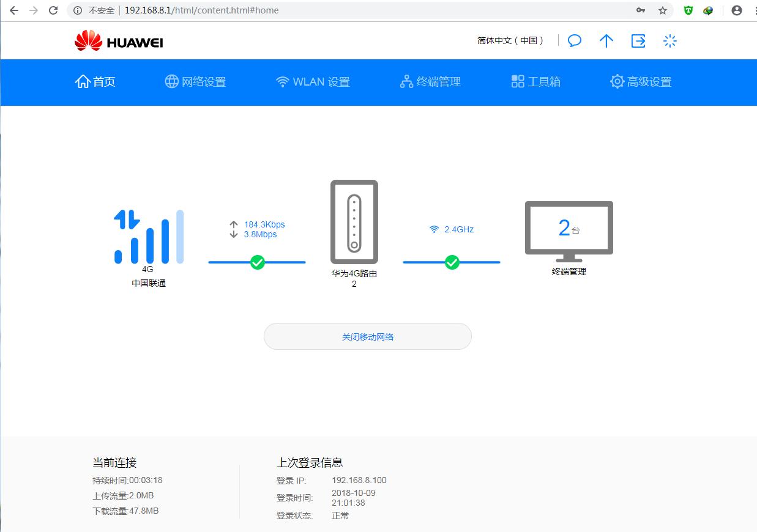Click the Wi-Fi connection green checkmark
This screenshot has height=532, width=757.
(x=452, y=262)
